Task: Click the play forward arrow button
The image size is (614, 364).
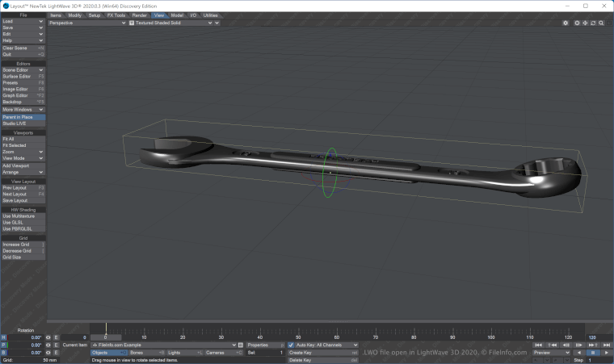Action: click(604, 353)
